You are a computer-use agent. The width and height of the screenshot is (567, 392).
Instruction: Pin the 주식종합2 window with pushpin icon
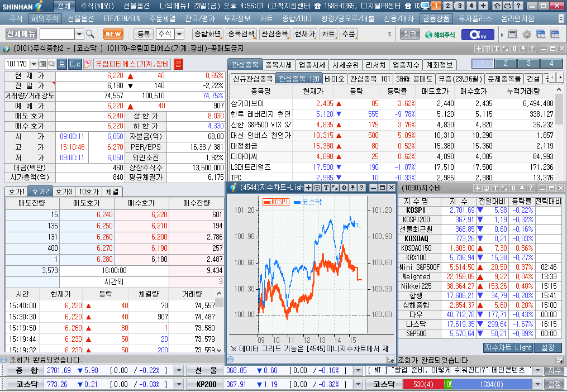point(523,49)
